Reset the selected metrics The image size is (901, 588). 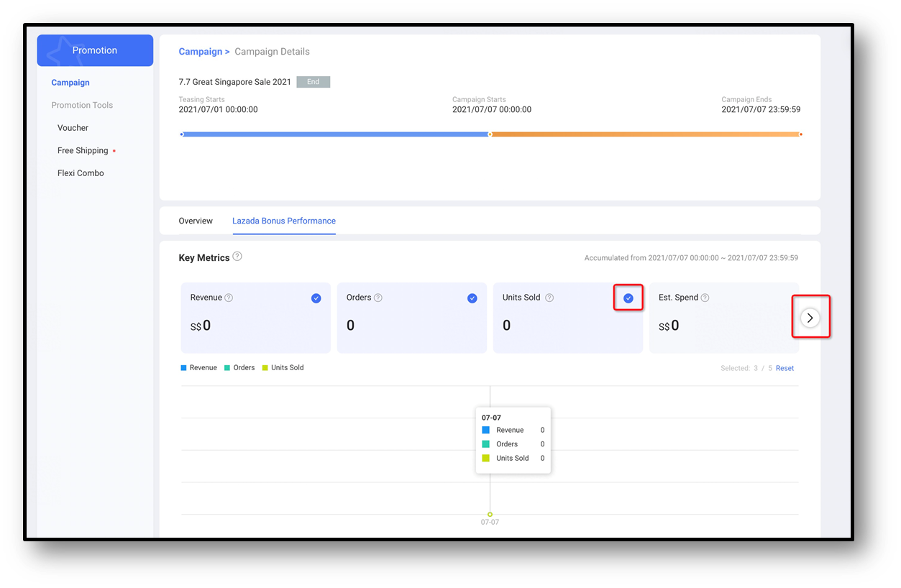[x=785, y=368]
